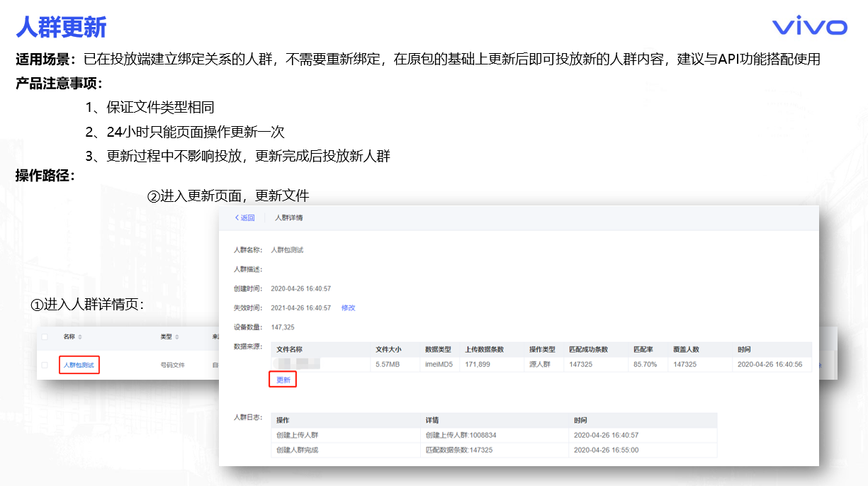
Task: Click the 返回 back arrow link
Action: coord(244,217)
